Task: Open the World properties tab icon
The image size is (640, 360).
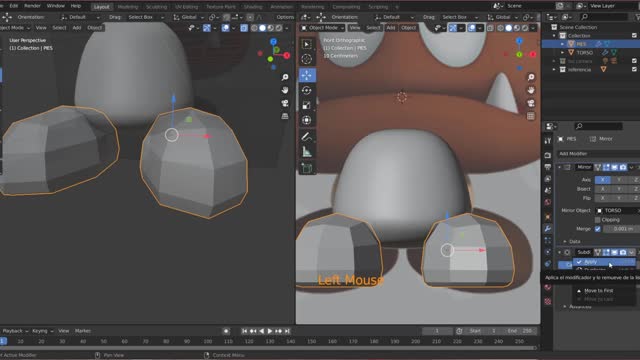Action: [x=548, y=202]
